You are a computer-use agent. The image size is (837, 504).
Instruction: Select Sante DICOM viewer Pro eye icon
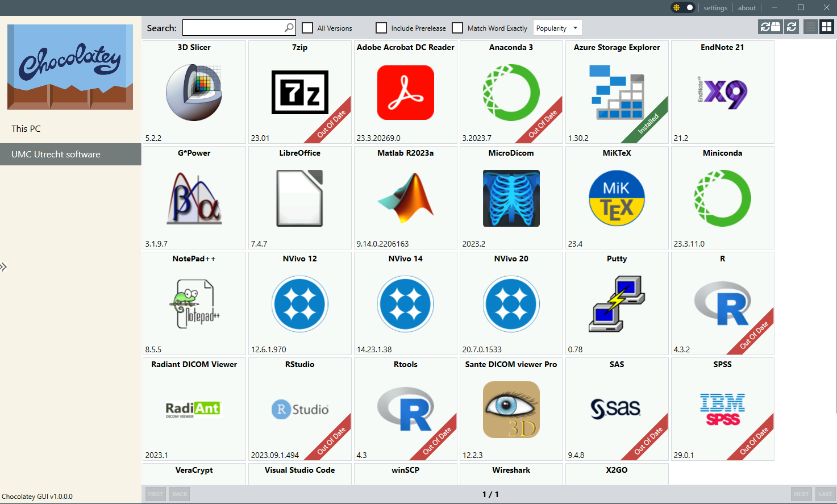click(511, 410)
